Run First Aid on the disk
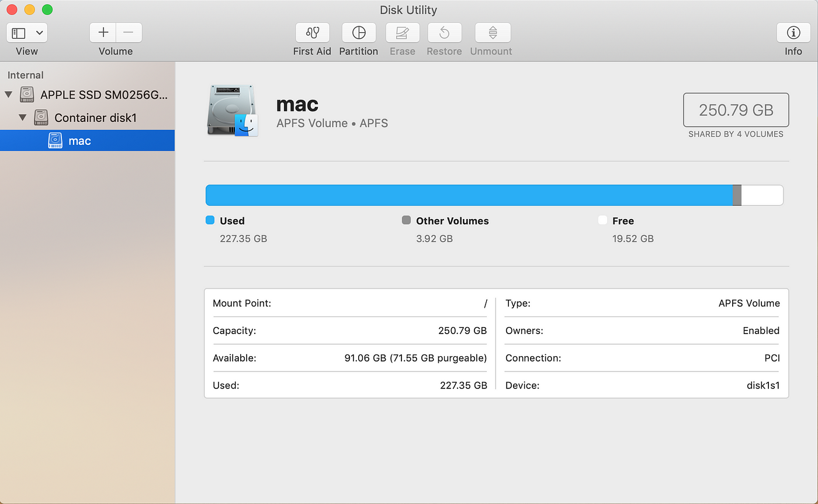Screen dimensions: 818x504 pos(312,33)
